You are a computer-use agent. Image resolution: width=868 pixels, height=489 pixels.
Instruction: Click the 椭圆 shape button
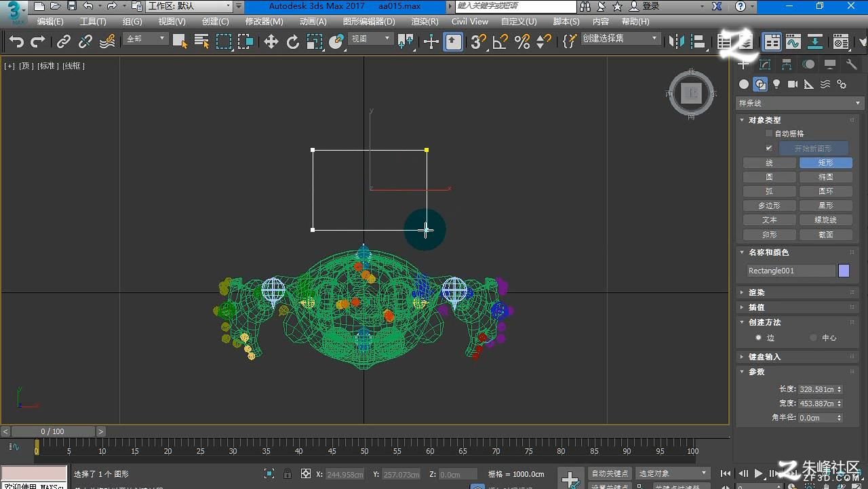coord(825,177)
